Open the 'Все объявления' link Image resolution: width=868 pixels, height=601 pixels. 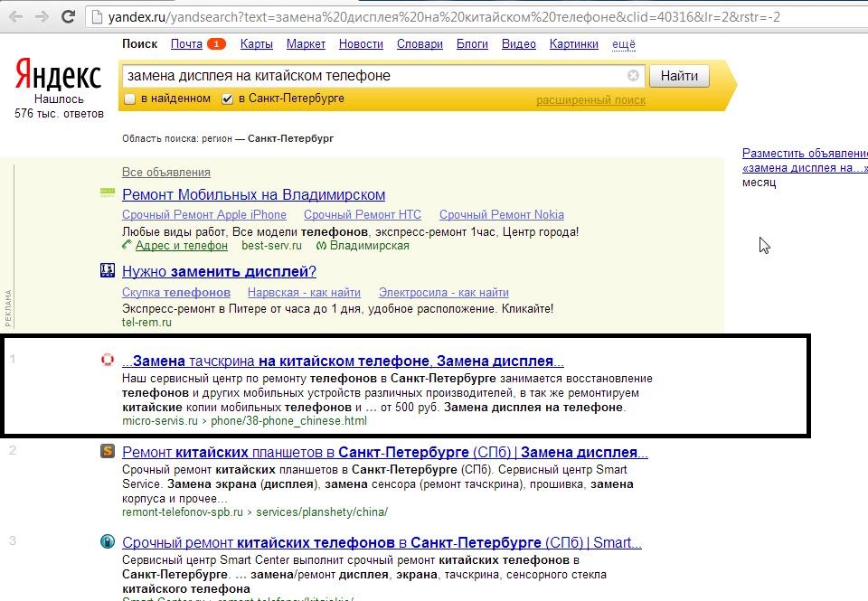pyautogui.click(x=166, y=172)
